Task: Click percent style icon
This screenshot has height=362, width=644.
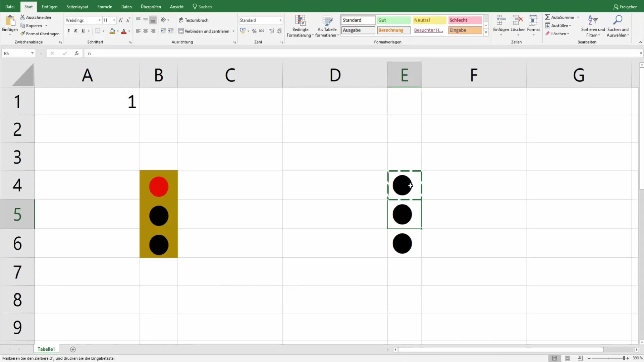Action: 254,31
